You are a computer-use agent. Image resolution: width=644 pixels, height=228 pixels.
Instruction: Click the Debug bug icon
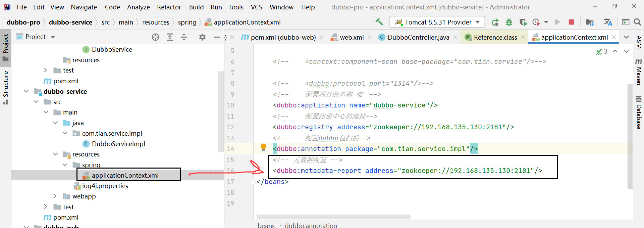click(x=509, y=22)
